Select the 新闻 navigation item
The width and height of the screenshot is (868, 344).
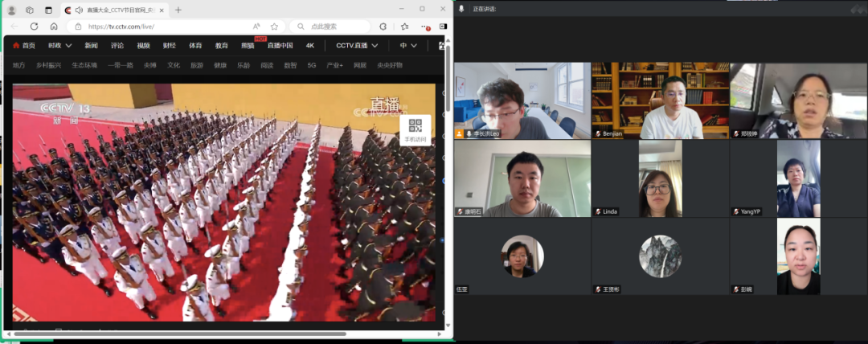[x=91, y=46]
